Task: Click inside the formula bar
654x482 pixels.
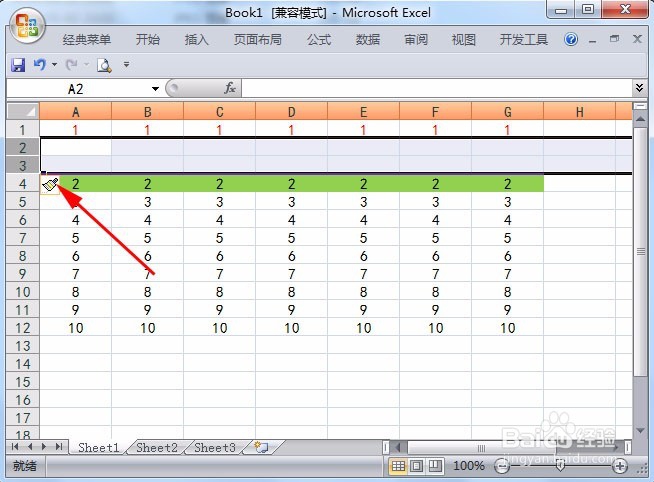Action: (x=436, y=88)
